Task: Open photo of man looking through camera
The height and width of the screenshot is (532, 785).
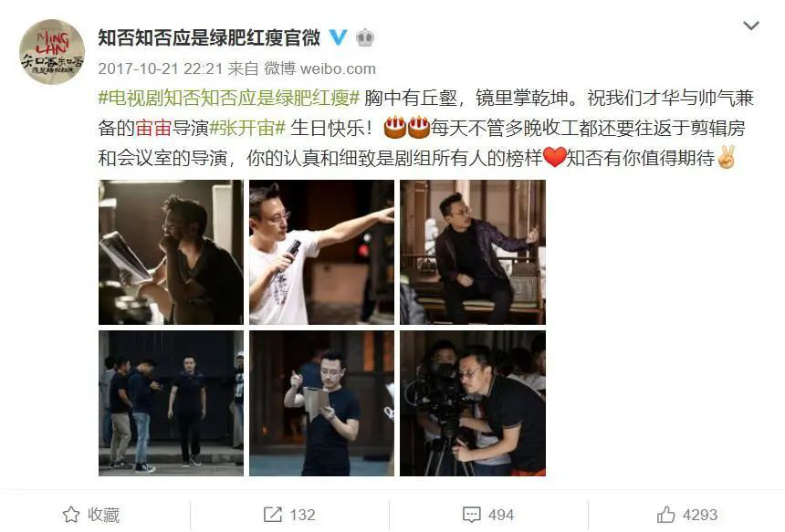Action: pos(473,403)
